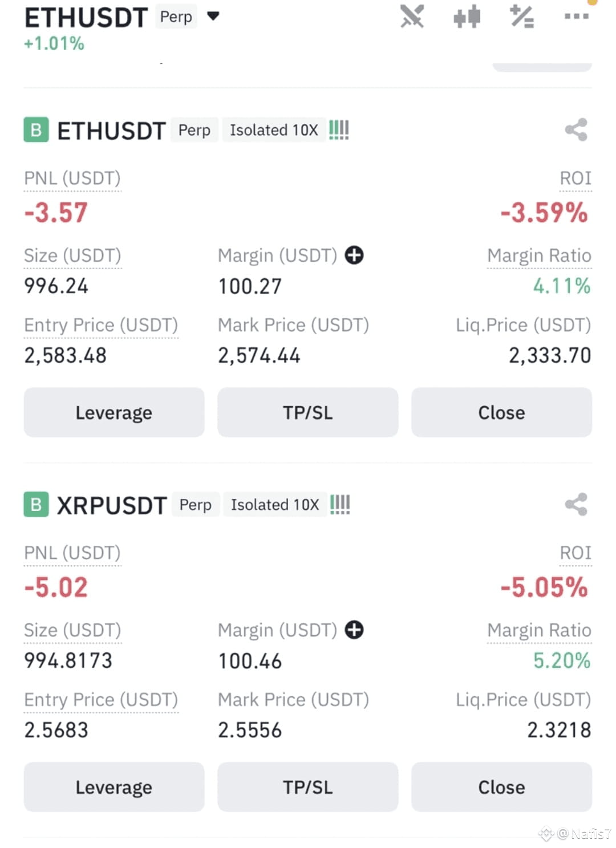Set TP/SL for ETHUSDT position
The width and height of the screenshot is (616, 848).
[x=308, y=412]
